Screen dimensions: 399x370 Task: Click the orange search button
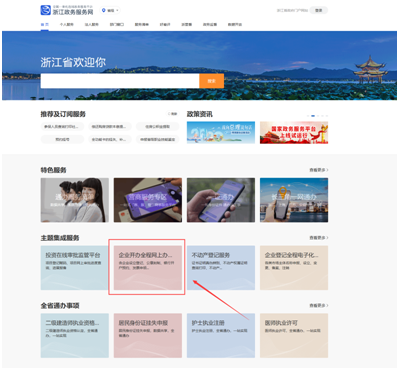point(211,81)
